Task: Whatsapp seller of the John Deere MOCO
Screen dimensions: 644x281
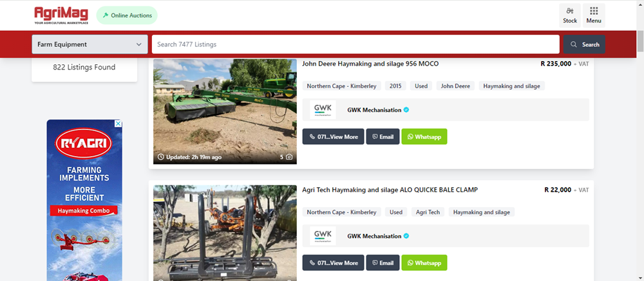Action: [x=424, y=136]
